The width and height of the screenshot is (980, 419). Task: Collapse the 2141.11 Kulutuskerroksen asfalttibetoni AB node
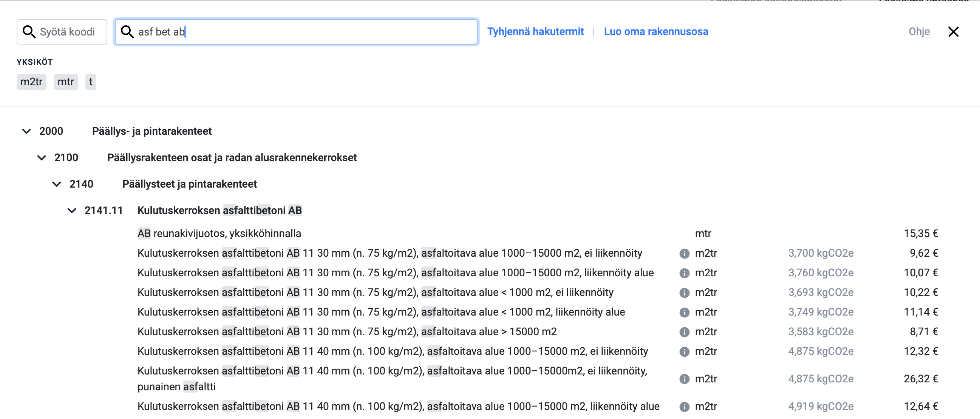click(72, 211)
